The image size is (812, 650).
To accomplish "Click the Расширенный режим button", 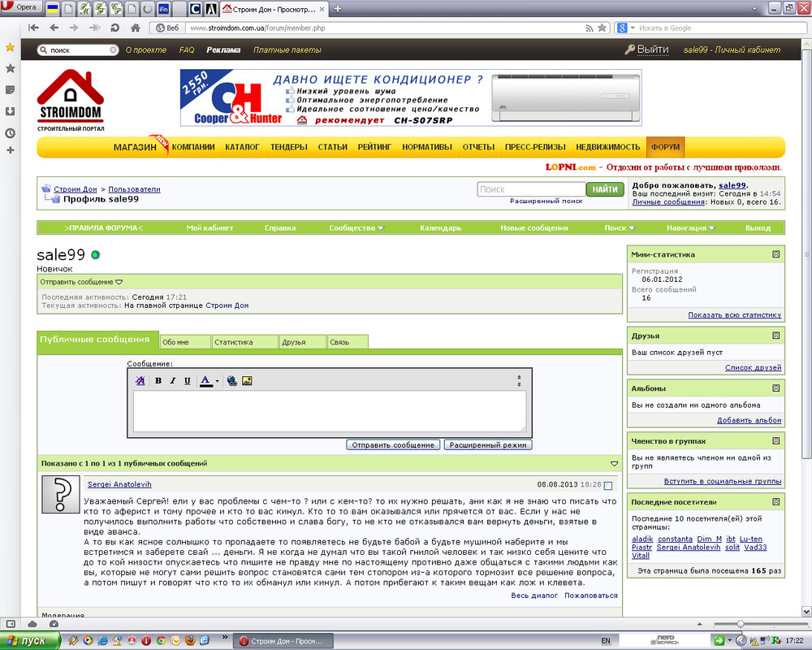I will pos(488,444).
